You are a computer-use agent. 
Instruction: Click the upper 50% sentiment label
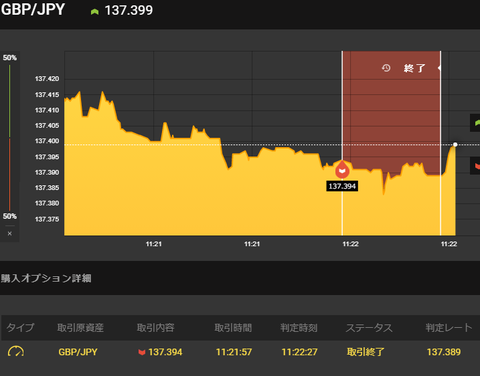point(10,58)
